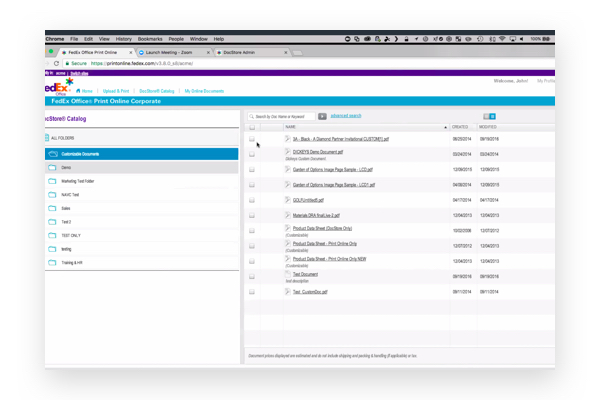The image size is (600, 400).
Task: Open the Materials ORA finalLive-2.pdf link
Action: 315,215
